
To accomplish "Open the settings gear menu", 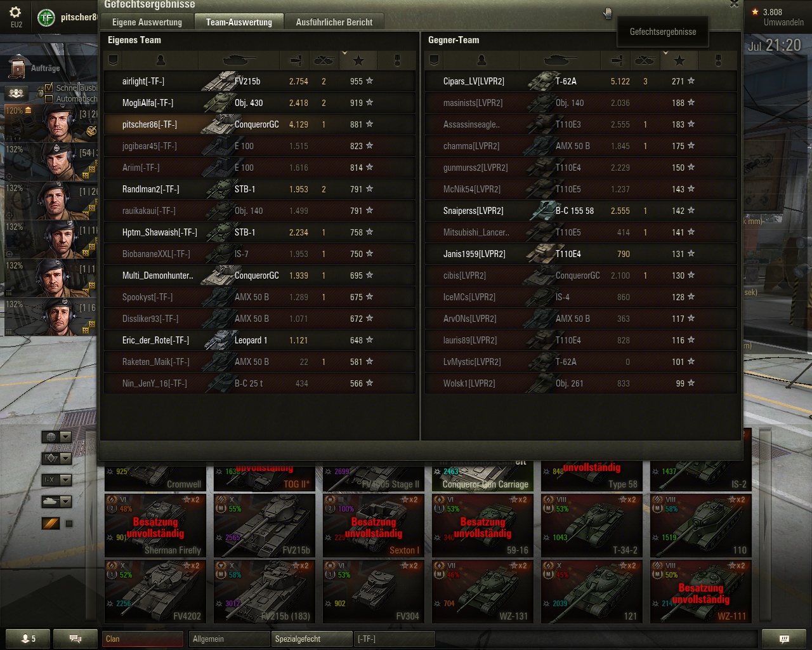I will tap(15, 13).
